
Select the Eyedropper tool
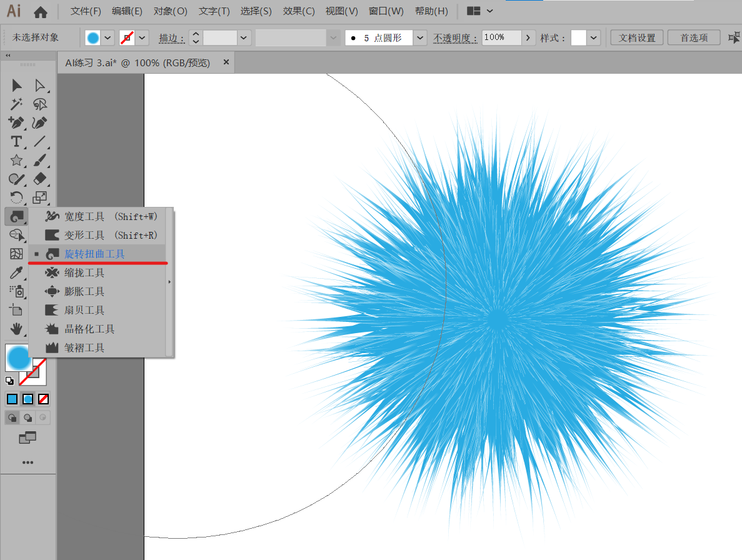tap(16, 273)
